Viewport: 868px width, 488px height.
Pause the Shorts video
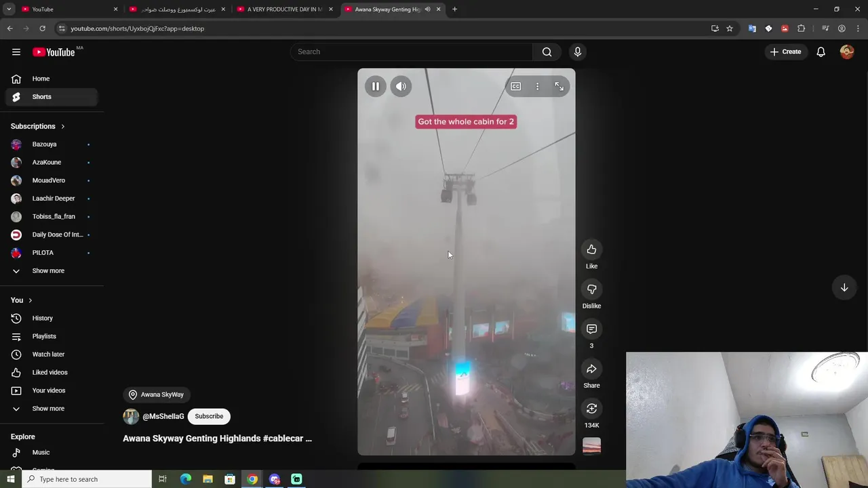click(x=375, y=86)
